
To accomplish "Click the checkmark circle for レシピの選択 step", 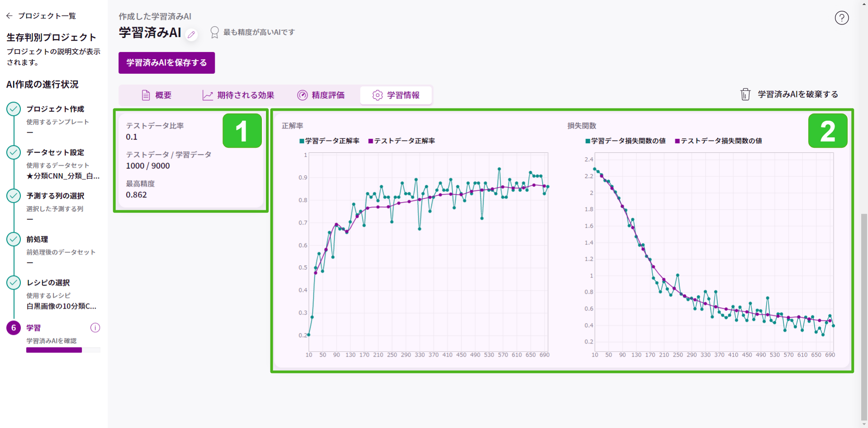I will coord(14,282).
